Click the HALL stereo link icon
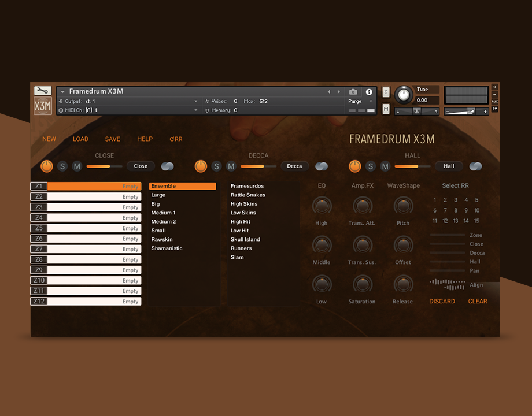The width and height of the screenshot is (532, 416). [475, 166]
